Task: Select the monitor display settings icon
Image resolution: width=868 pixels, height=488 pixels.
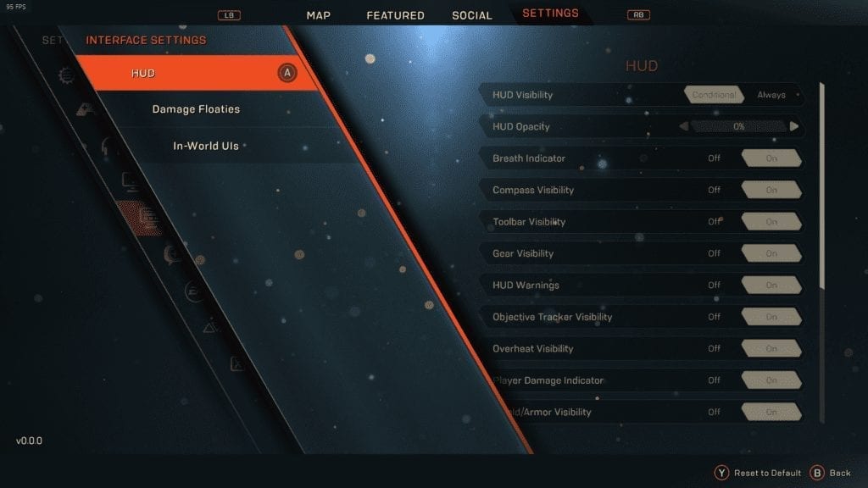Action: tap(131, 182)
